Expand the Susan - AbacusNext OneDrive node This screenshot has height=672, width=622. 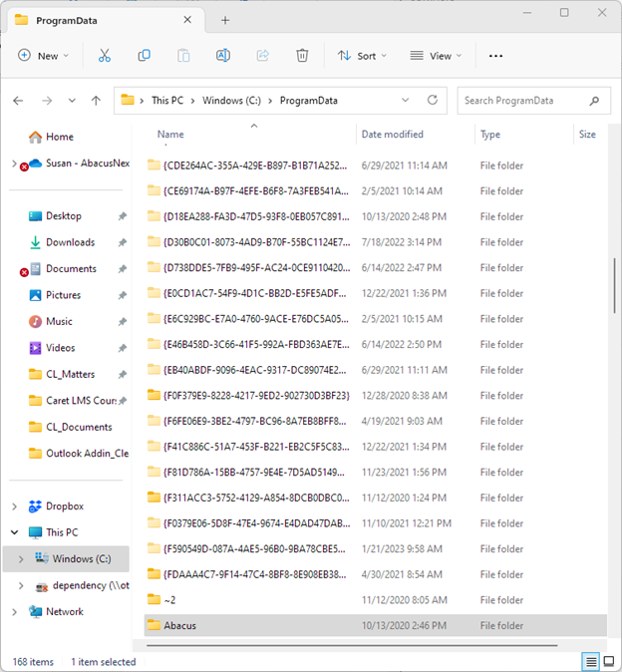tap(14, 164)
